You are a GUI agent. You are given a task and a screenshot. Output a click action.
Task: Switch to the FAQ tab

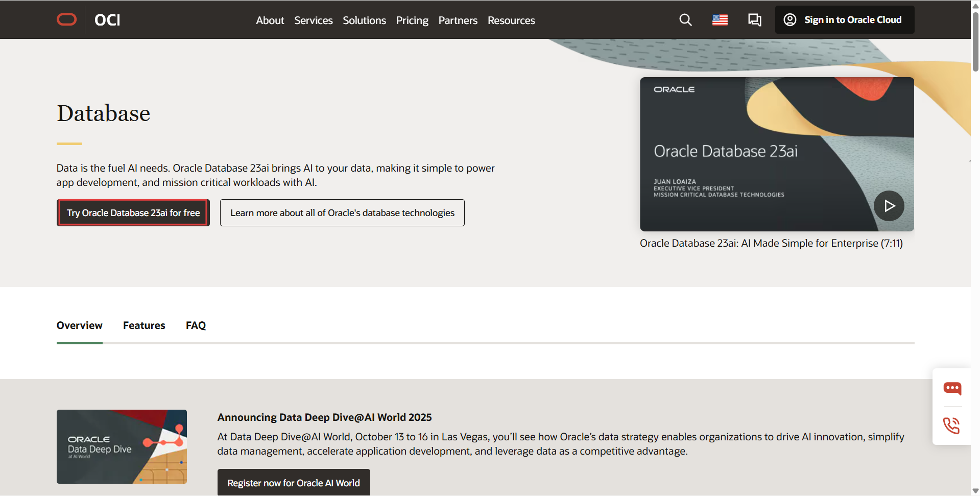196,325
